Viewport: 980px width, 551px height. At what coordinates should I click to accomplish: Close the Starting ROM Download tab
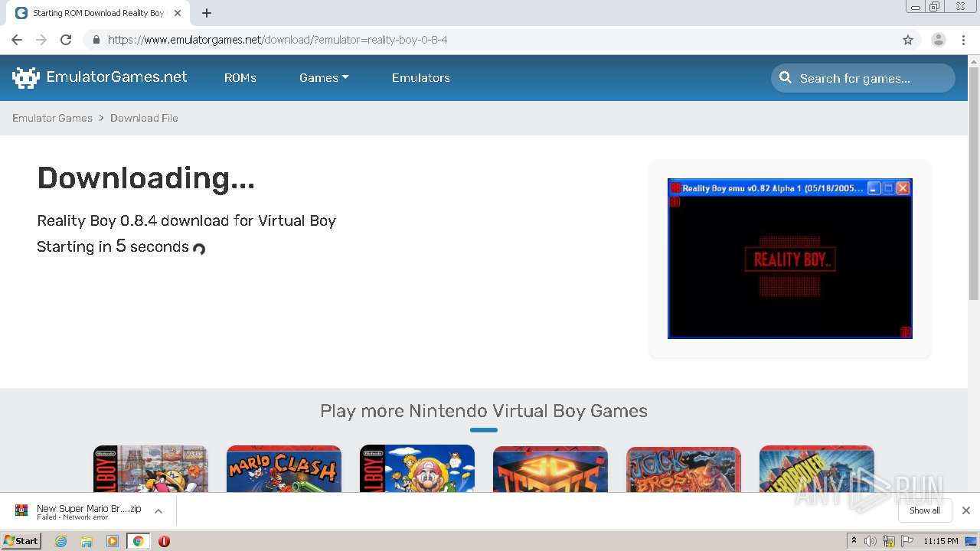[x=177, y=13]
